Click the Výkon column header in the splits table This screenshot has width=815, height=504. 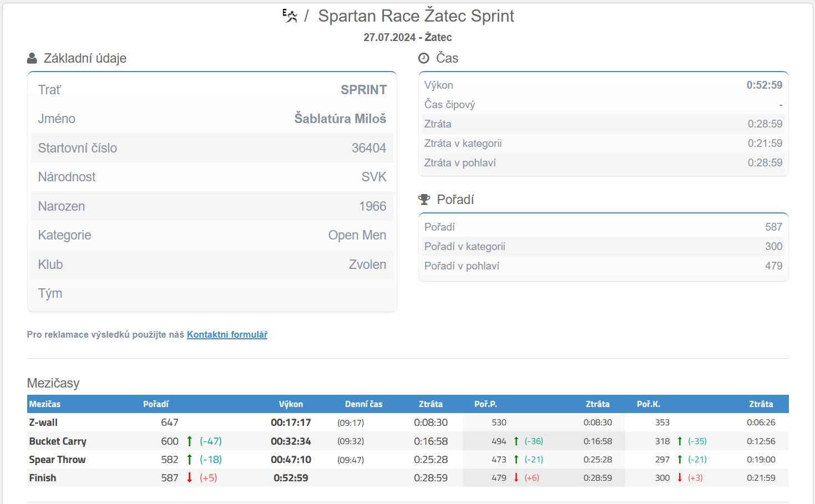tap(291, 404)
